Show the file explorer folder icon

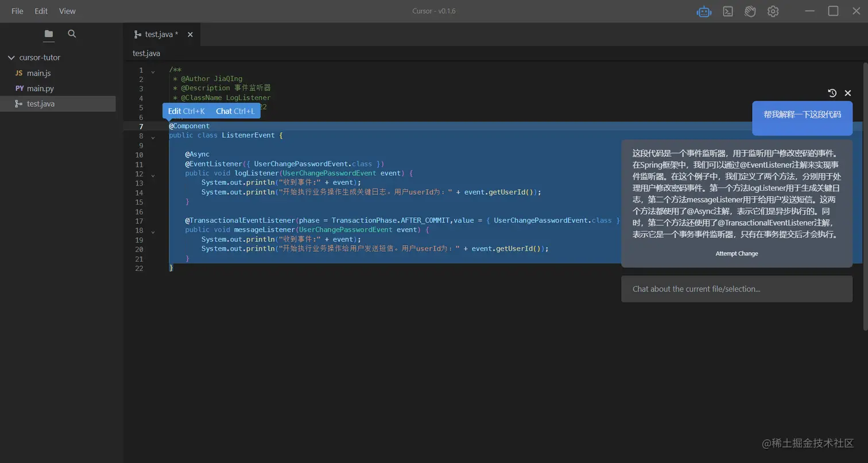[x=49, y=34]
